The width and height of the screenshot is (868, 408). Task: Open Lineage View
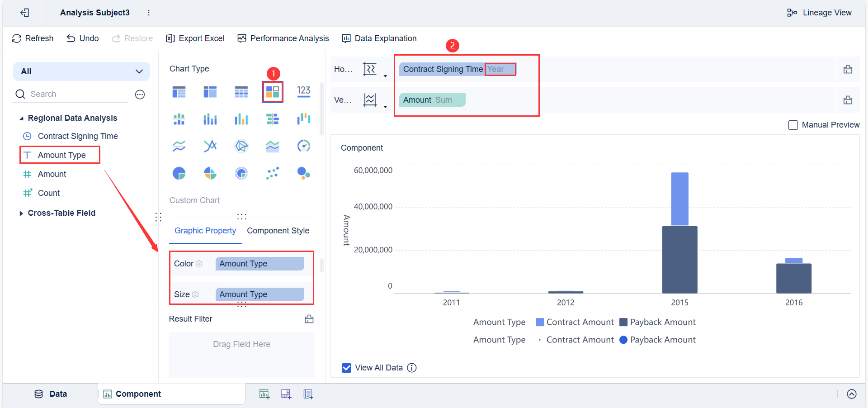click(819, 13)
